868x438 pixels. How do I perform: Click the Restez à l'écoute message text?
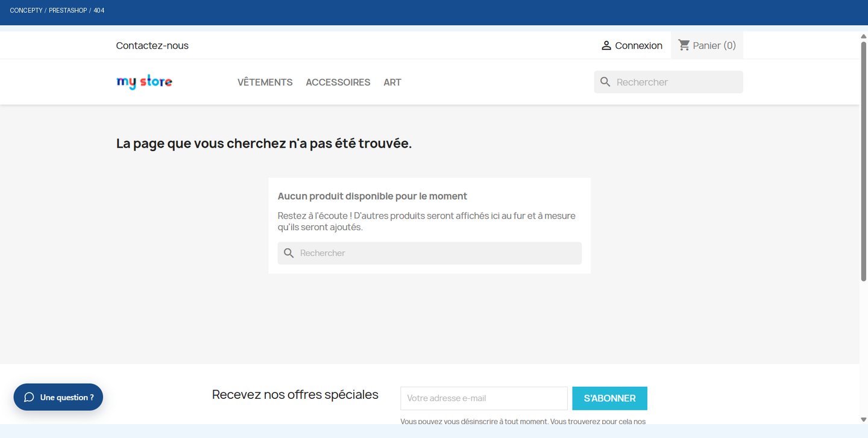(427, 222)
